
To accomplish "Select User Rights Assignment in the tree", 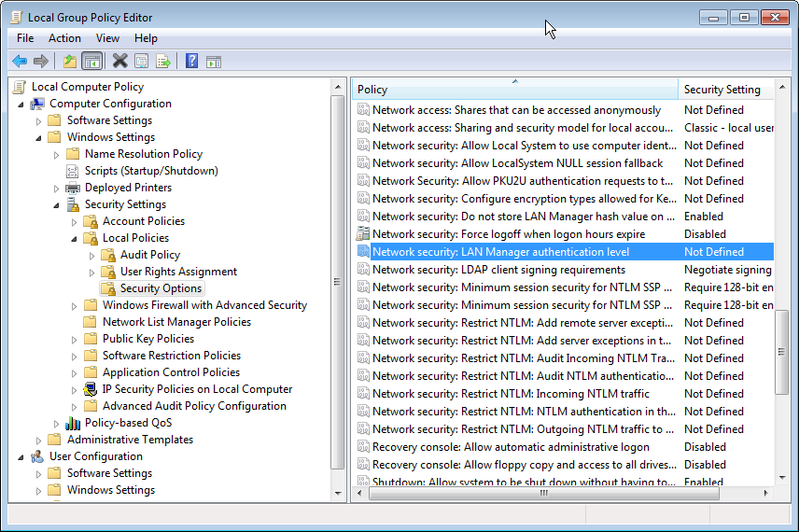I will click(178, 272).
